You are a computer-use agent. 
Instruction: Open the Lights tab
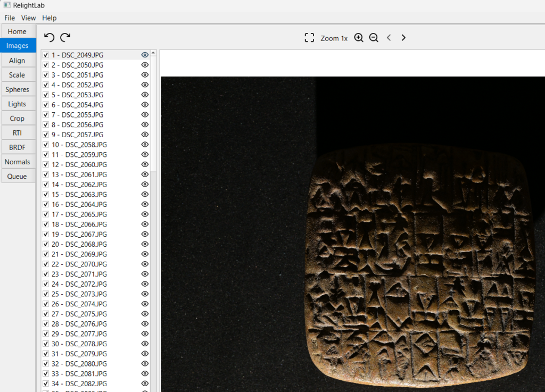click(x=18, y=104)
